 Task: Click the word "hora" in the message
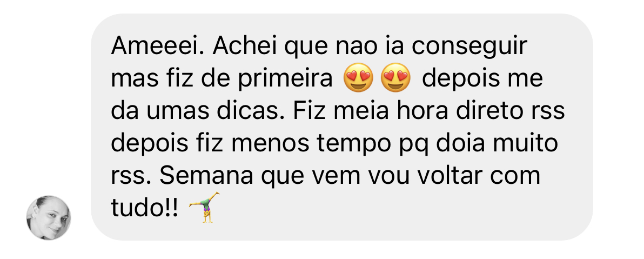point(417,111)
